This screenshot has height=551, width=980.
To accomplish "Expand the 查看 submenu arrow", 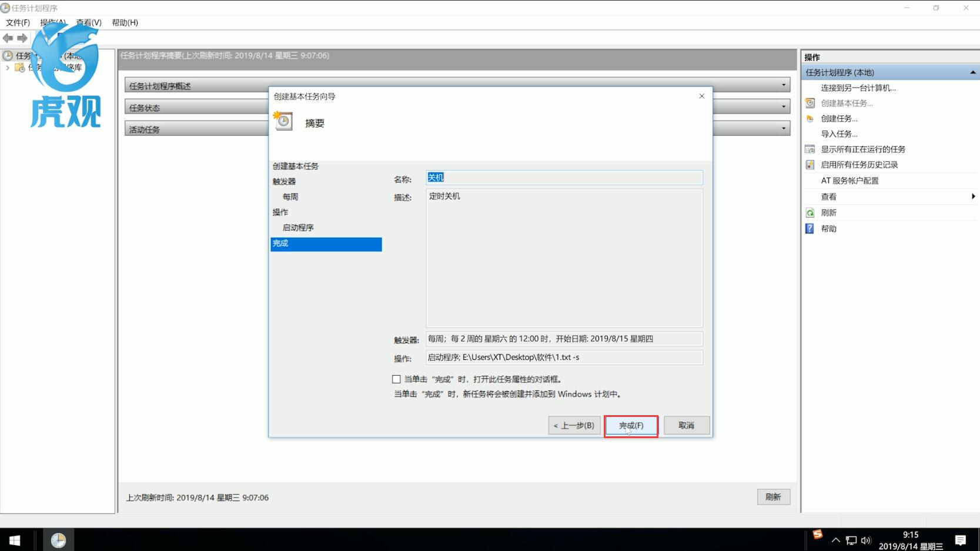I will click(x=974, y=196).
